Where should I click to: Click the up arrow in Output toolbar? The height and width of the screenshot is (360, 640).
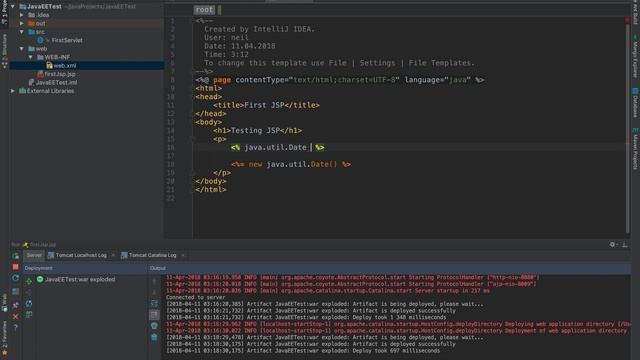(x=154, y=281)
